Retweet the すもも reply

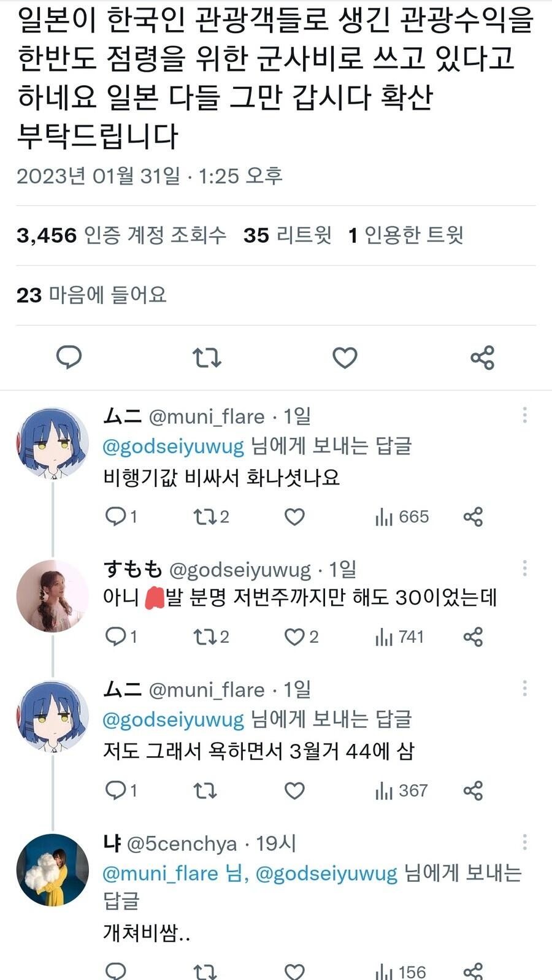click(205, 637)
